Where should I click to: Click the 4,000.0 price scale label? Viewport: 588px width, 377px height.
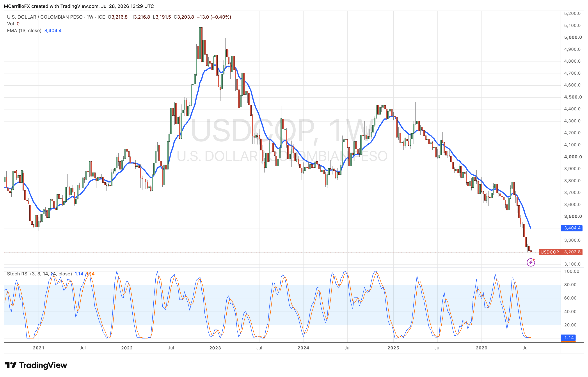(x=573, y=157)
